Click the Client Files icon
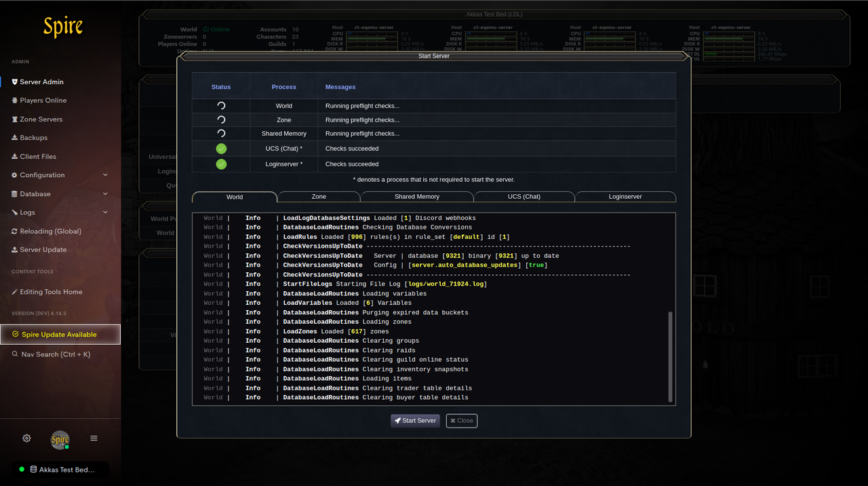The height and width of the screenshot is (486, 868). click(x=14, y=156)
